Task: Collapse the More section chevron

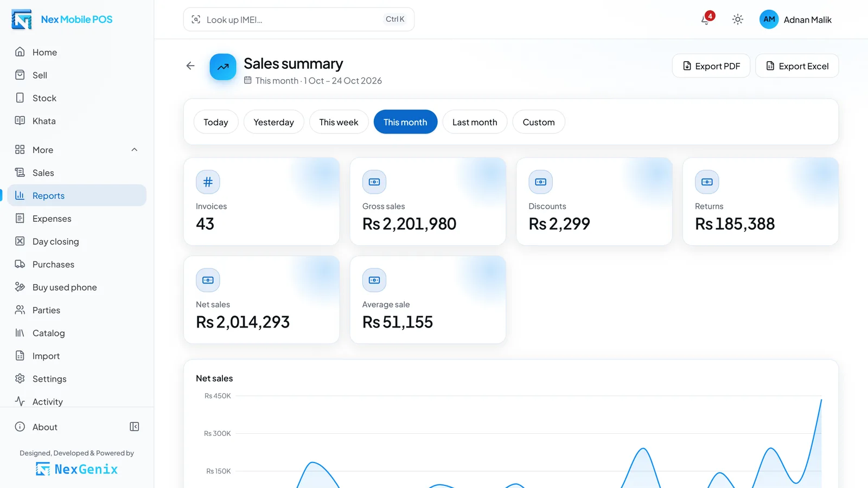Action: pyautogui.click(x=135, y=150)
